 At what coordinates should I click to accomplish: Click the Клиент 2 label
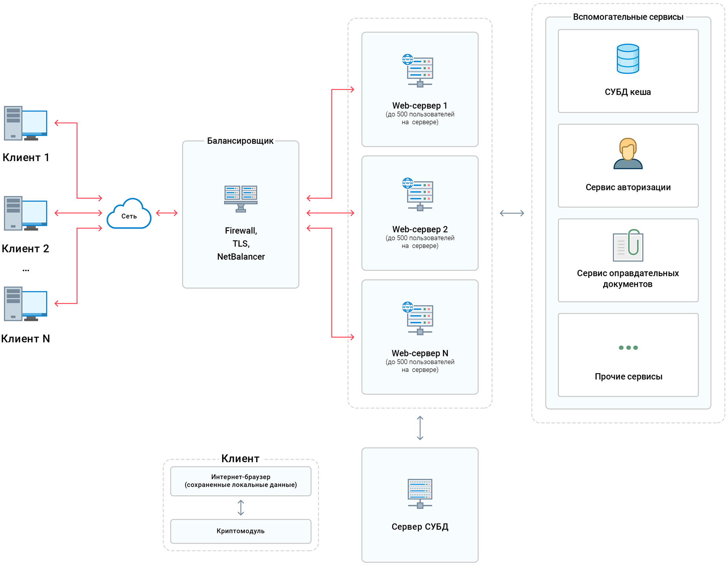tap(26, 249)
